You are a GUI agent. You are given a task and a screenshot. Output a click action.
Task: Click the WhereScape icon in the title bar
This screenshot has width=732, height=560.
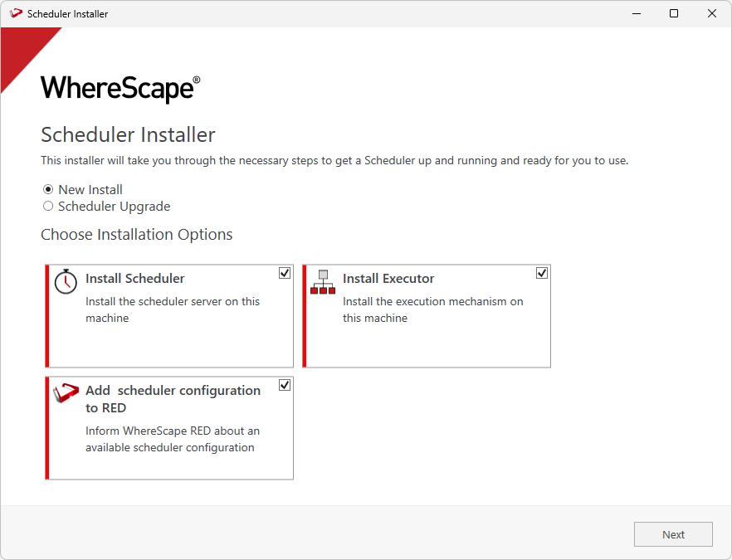[16, 13]
